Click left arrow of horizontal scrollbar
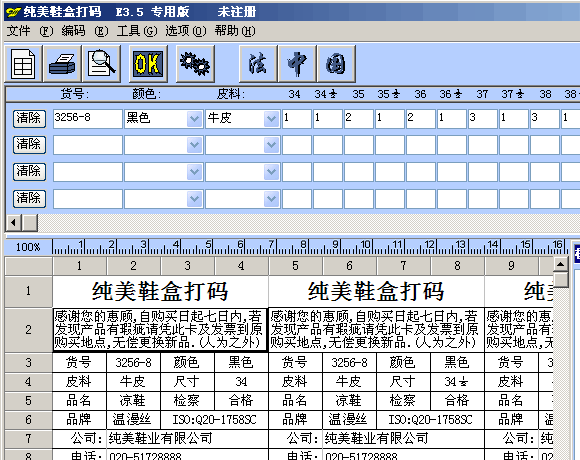 point(14,223)
